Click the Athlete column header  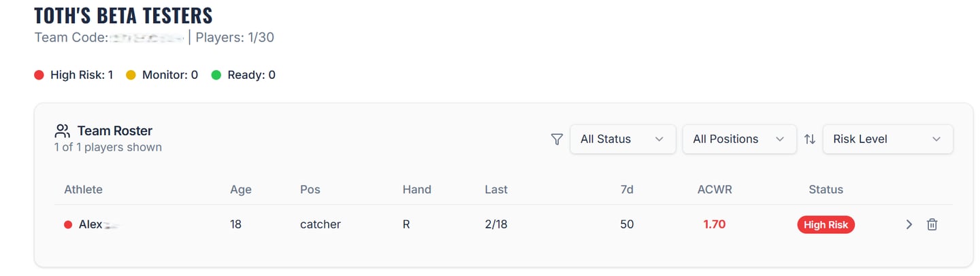click(x=83, y=190)
